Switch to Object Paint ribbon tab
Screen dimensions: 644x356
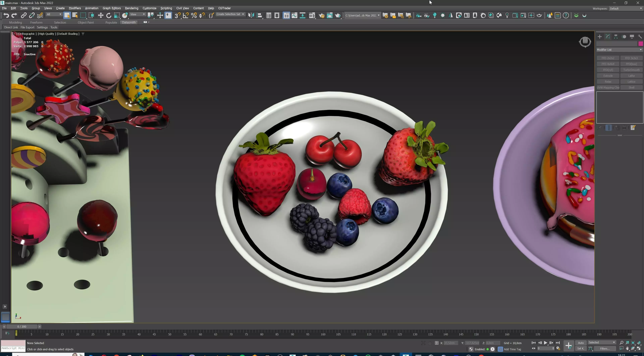(86, 23)
